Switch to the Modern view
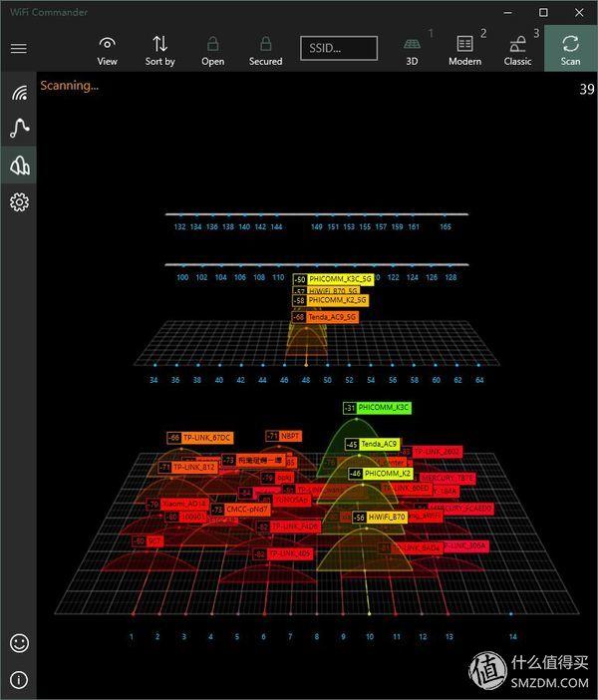 click(465, 51)
